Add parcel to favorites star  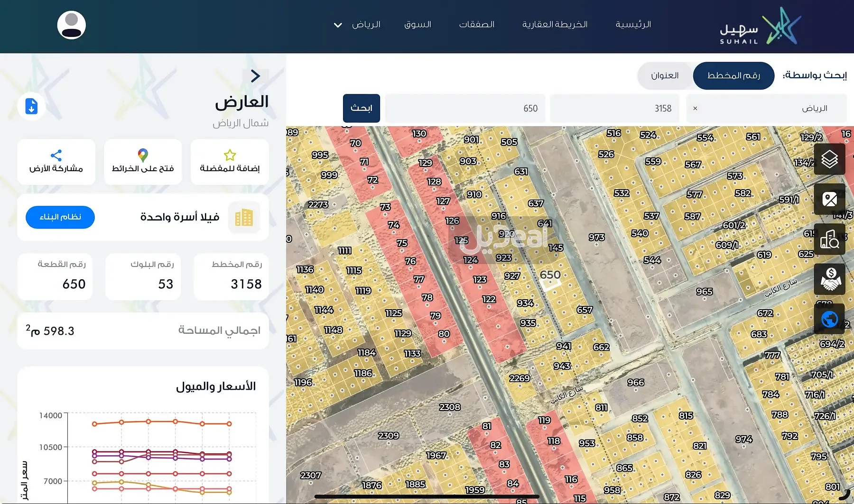[230, 161]
